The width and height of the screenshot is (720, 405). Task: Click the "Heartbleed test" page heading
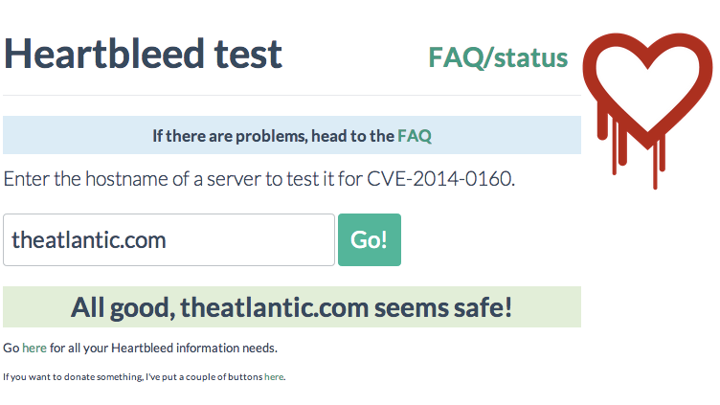pos(143,54)
